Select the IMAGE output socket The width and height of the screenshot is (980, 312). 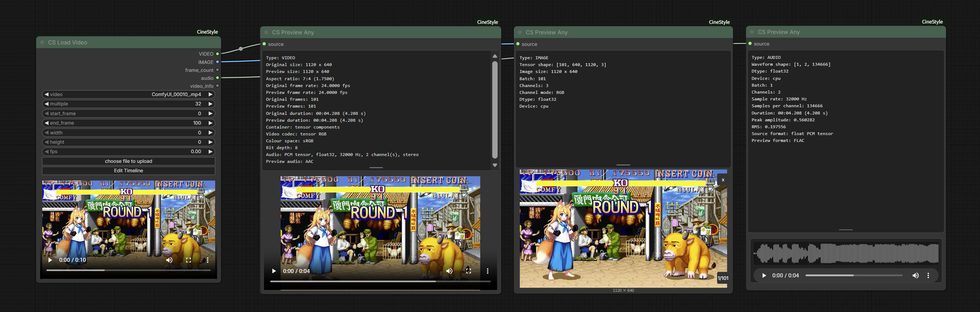click(218, 62)
